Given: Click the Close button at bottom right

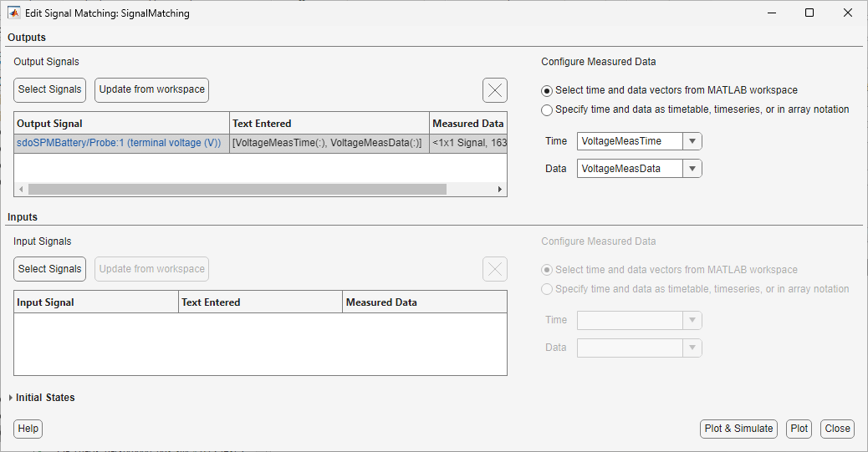Looking at the screenshot, I should [837, 429].
